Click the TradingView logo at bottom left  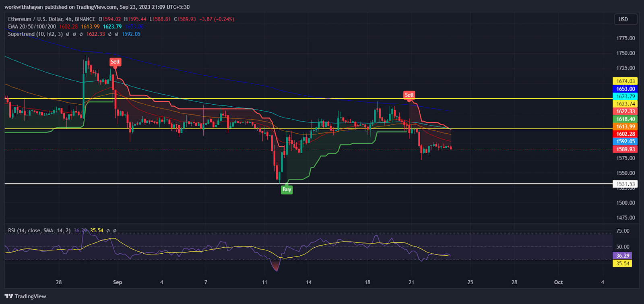[x=25, y=296]
